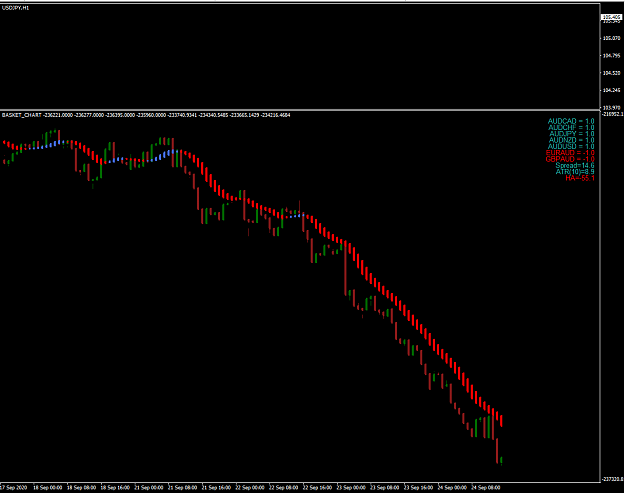The height and width of the screenshot is (493, 625).
Task: Click the 22 Sep 00:00 time label
Action: coord(250,487)
